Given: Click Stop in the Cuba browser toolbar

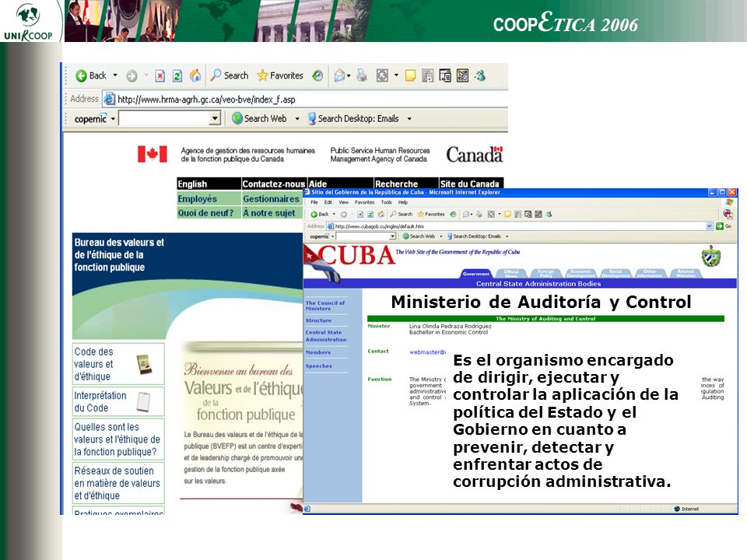Looking at the screenshot, I should coord(360,215).
